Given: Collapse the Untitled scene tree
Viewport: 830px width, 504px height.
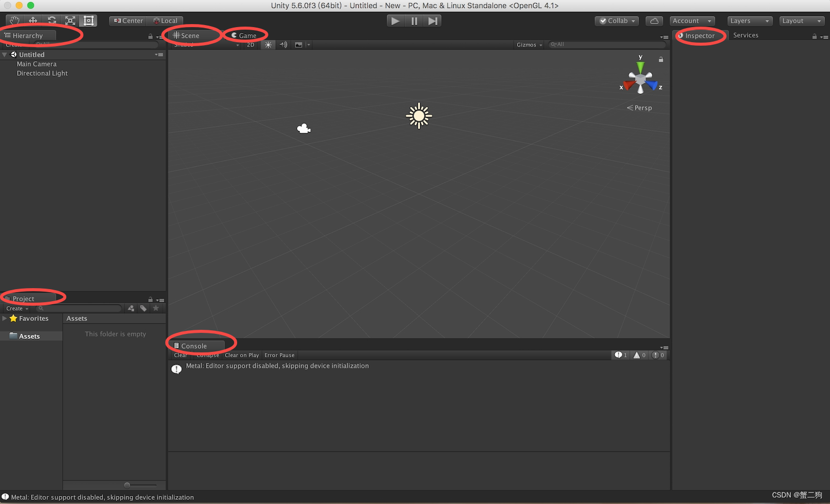Looking at the screenshot, I should (x=5, y=55).
